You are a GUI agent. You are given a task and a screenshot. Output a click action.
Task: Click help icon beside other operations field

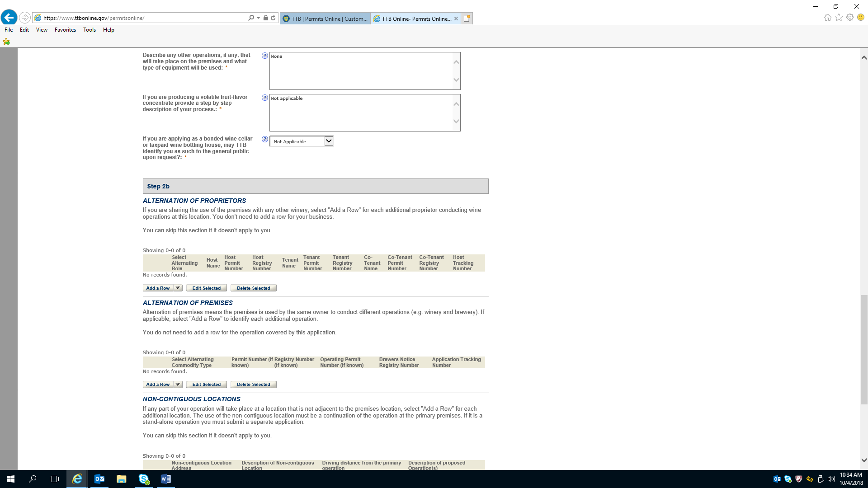click(265, 56)
